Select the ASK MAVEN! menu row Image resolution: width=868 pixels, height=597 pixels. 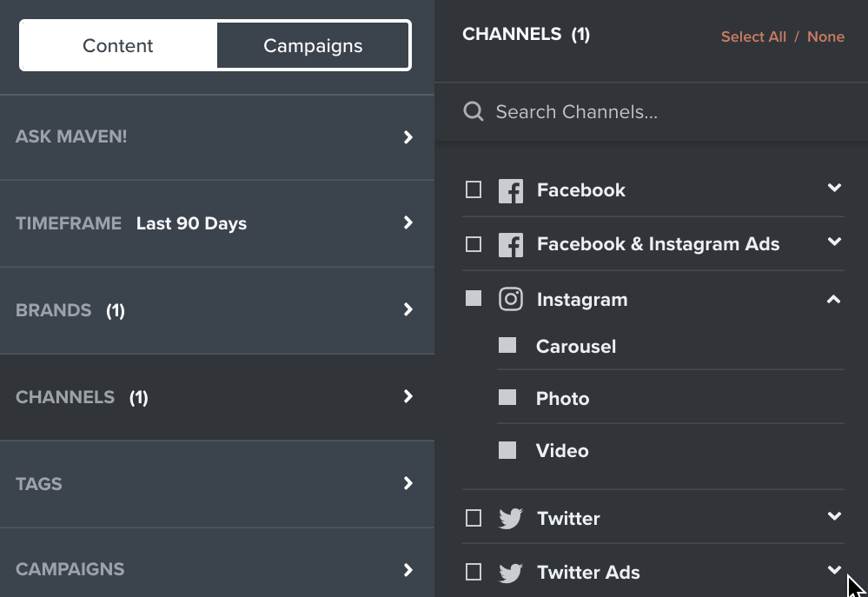[x=217, y=137]
